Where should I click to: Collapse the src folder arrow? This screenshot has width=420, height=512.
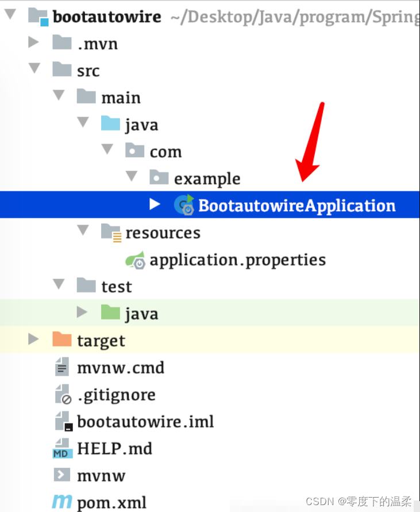coord(34,68)
